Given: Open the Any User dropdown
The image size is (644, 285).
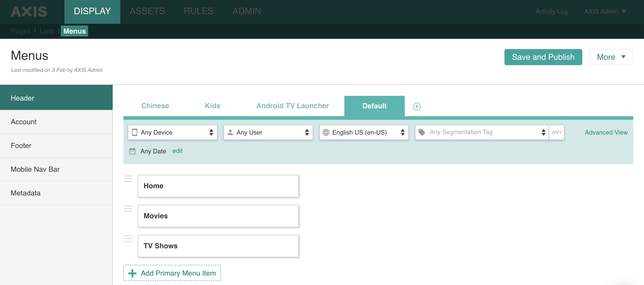Looking at the screenshot, I should click(x=268, y=132).
